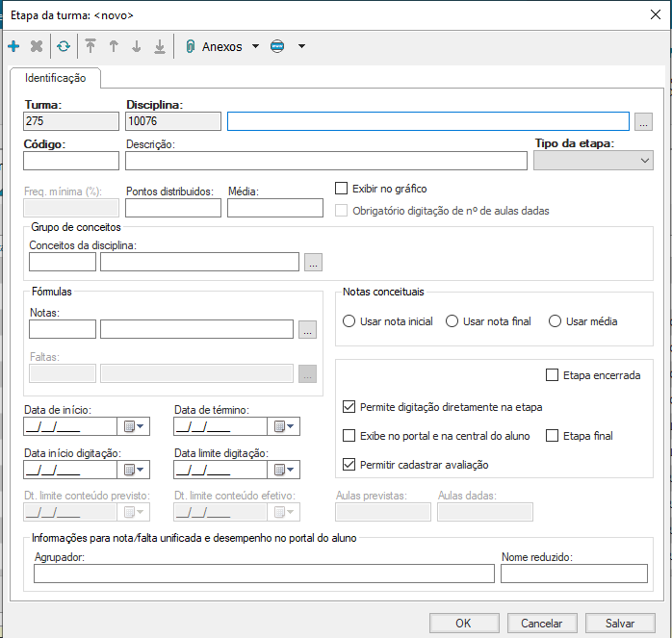Open the Conceitos da disciplina lookup button
672x638 pixels.
[x=313, y=262]
